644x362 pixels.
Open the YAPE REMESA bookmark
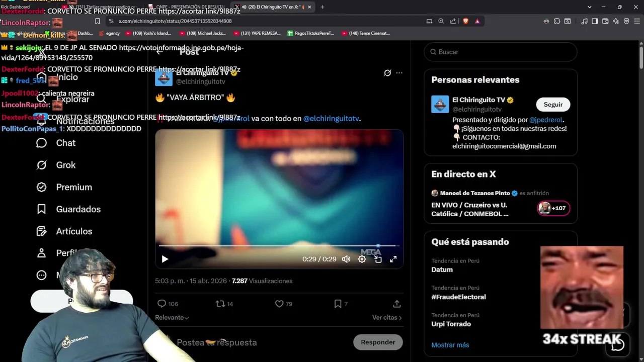click(257, 33)
